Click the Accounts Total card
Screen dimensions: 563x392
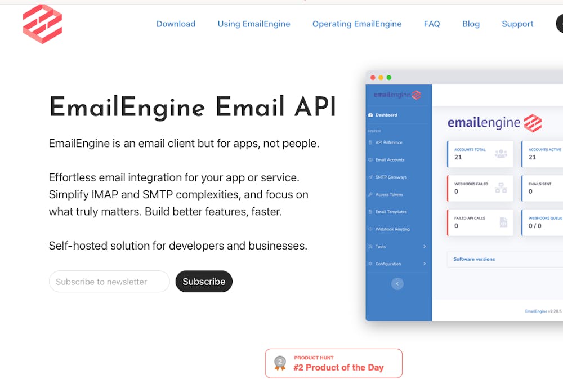(480, 154)
